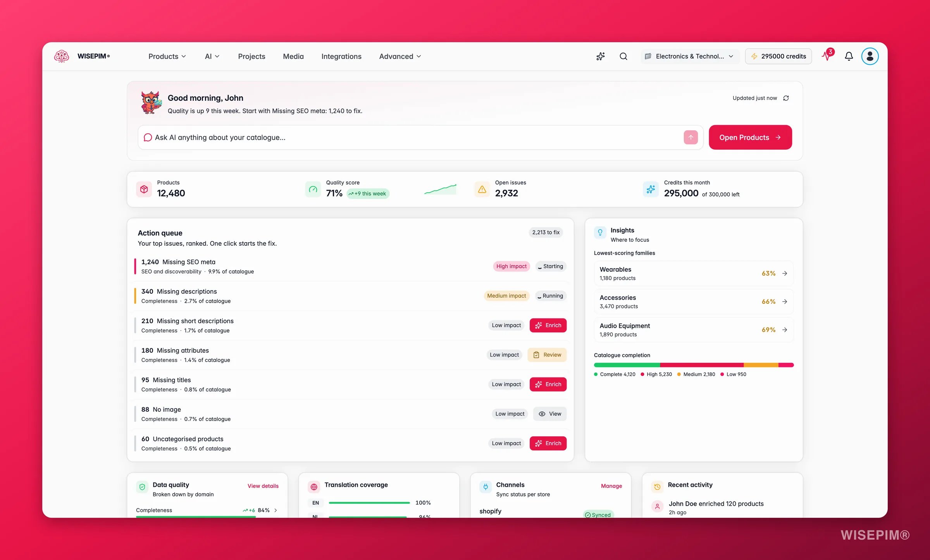Open notifications bell
The width and height of the screenshot is (930, 560).
[x=849, y=56]
